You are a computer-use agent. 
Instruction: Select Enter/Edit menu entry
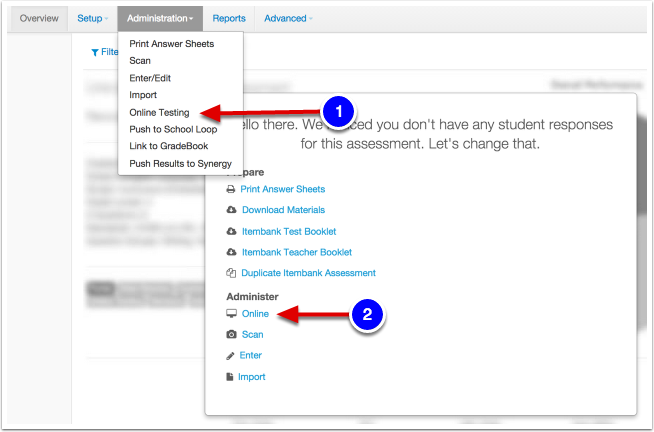pos(150,78)
